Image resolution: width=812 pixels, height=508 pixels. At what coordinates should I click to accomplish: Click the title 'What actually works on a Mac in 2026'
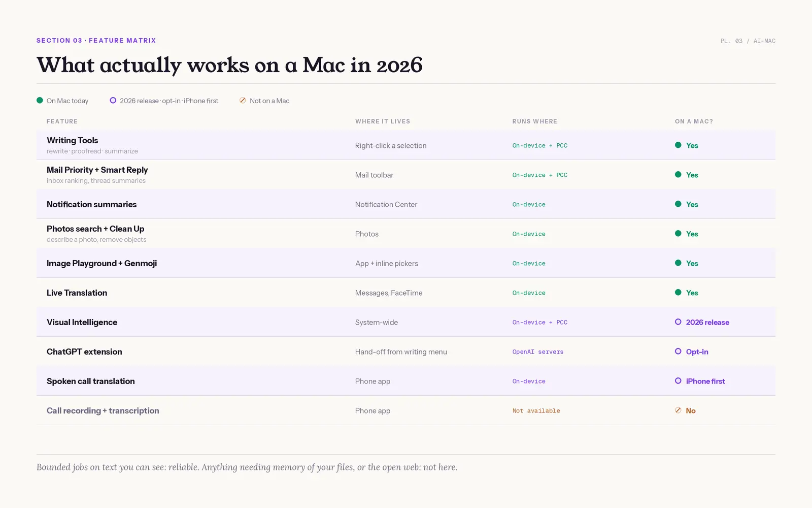coord(229,65)
